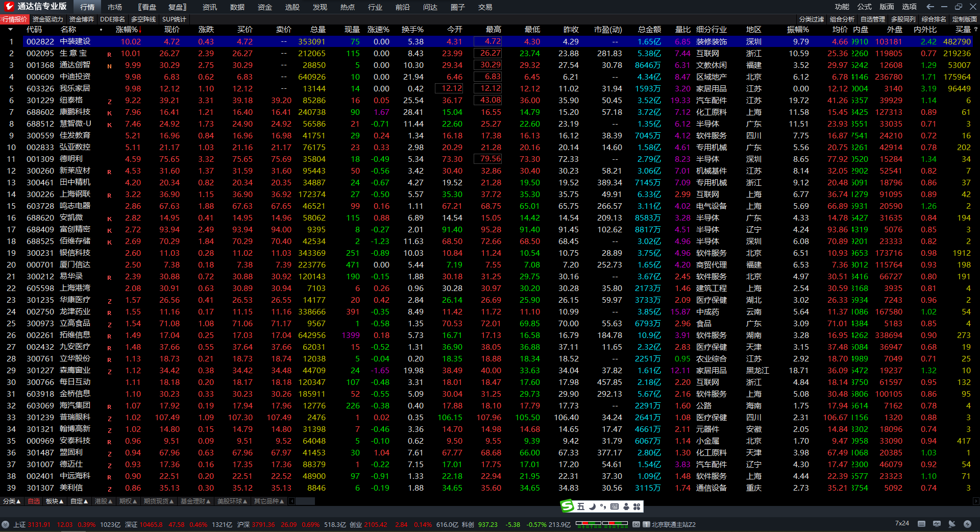Expand the 港股 dropdown tab
980x532 pixels.
tap(104, 501)
